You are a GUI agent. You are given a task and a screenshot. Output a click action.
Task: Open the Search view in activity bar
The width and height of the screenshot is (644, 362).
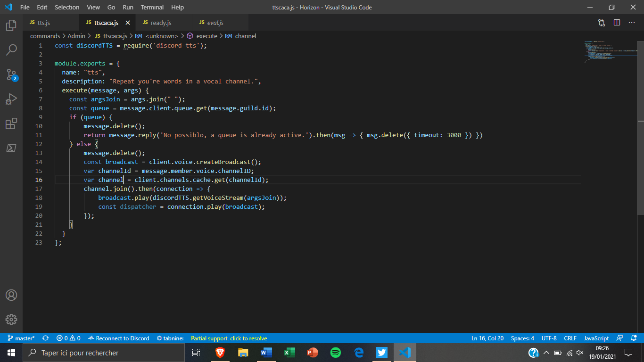(x=11, y=49)
